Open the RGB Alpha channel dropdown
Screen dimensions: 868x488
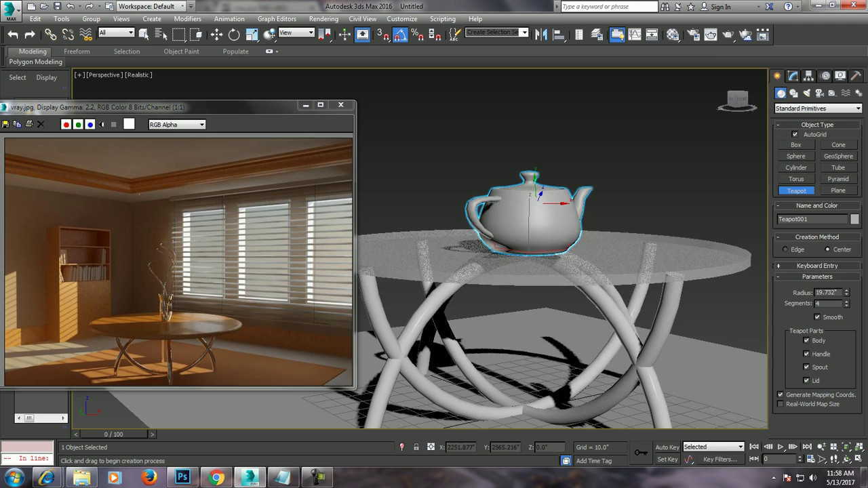(x=177, y=125)
